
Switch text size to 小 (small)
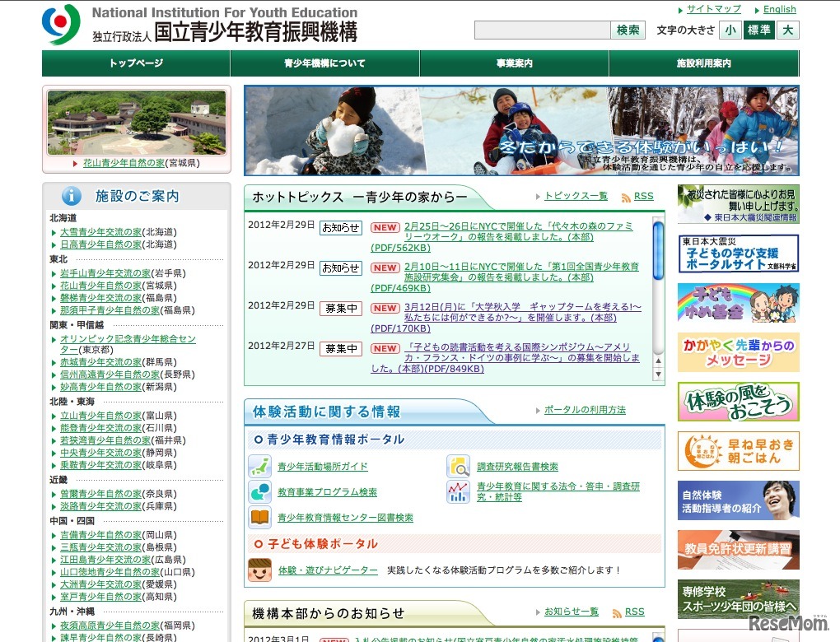tap(730, 30)
